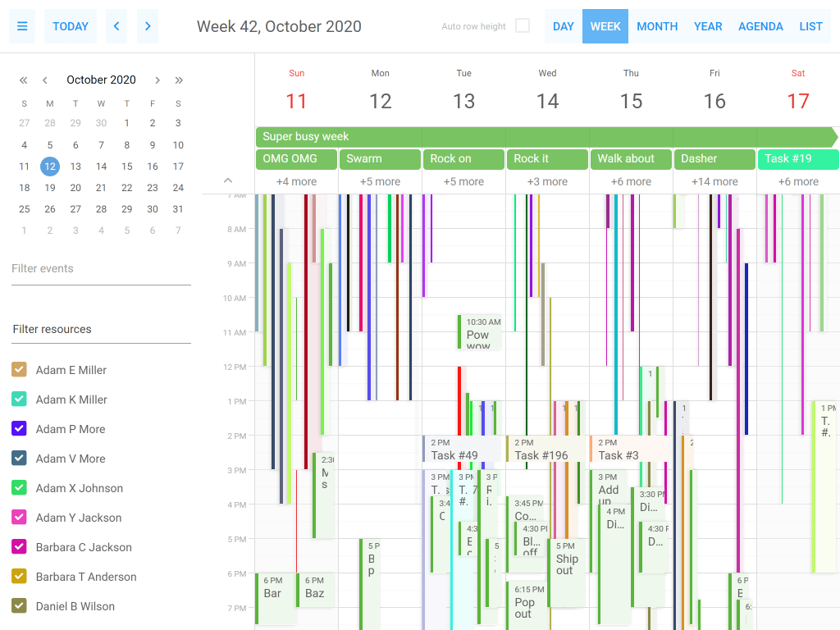Click Adam P More's purple color swatch
The width and height of the screenshot is (840, 630).
point(19,428)
